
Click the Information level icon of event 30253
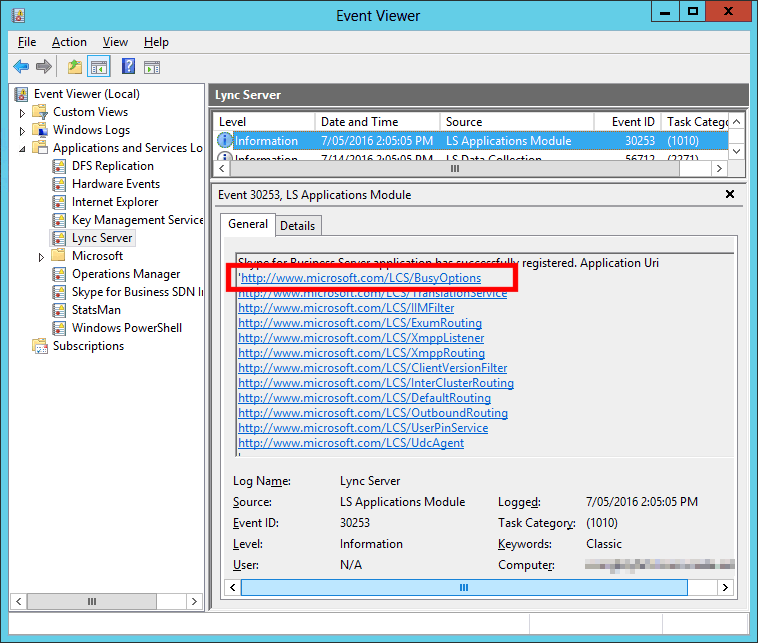[224, 140]
